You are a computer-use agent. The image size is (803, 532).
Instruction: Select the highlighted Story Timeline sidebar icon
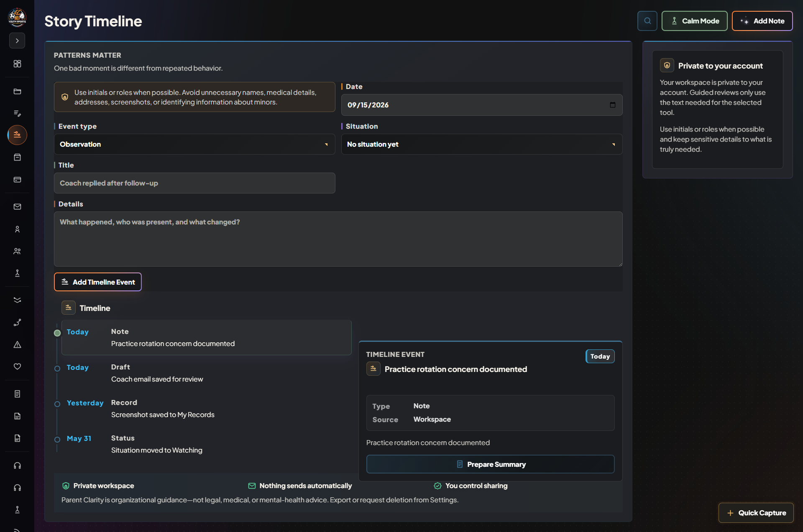[x=17, y=135]
